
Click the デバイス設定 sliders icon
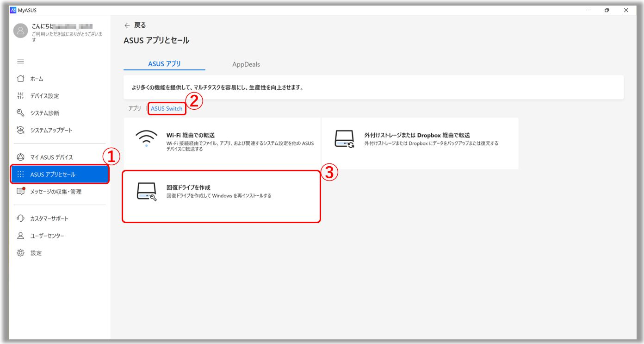click(20, 96)
